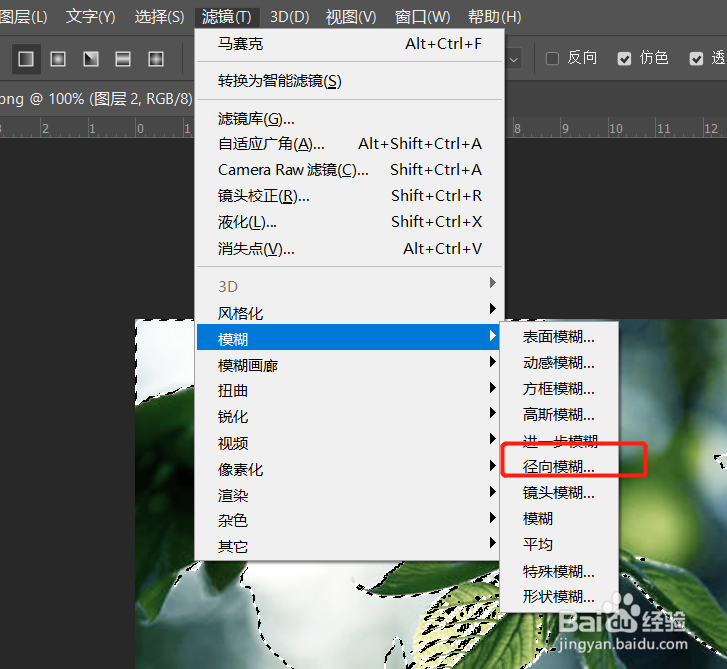Select the reflected gradient type icon
This screenshot has width=727, height=669.
click(x=123, y=59)
